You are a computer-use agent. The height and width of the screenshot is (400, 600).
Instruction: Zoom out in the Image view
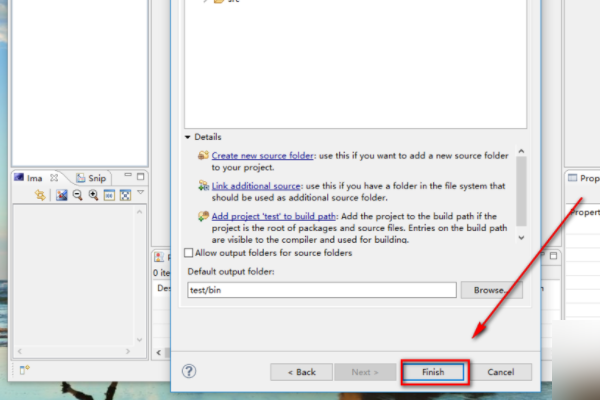[77, 195]
